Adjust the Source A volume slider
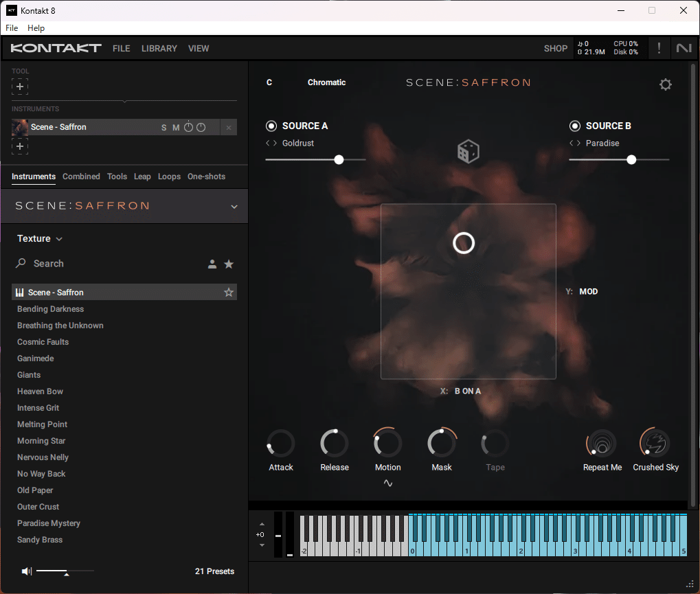The height and width of the screenshot is (594, 700). [x=339, y=159]
